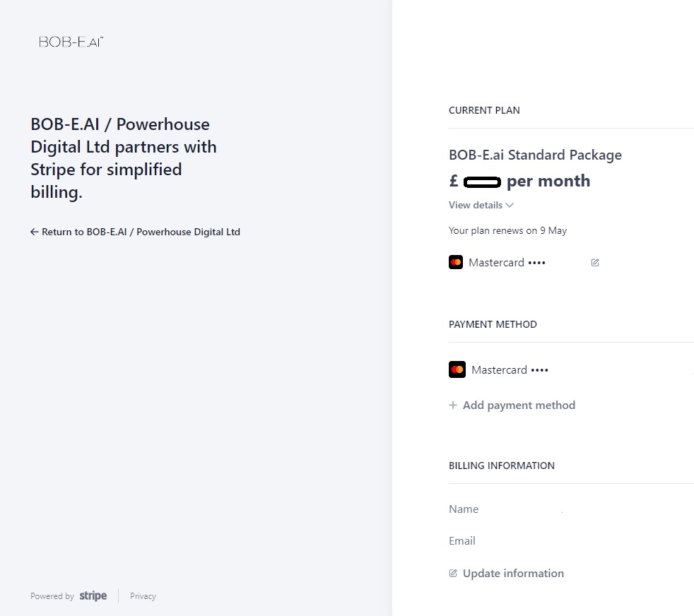Click the Add payment method link
This screenshot has width=694, height=616.
point(519,405)
